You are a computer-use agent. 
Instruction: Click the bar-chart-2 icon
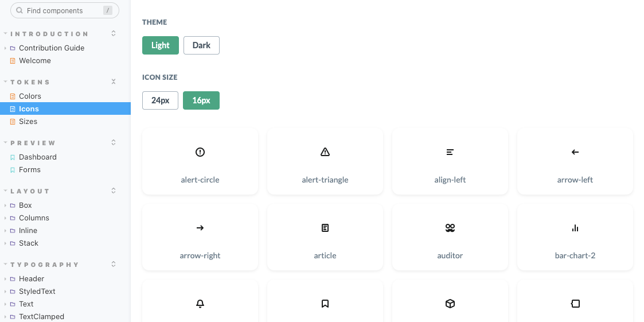[575, 228]
